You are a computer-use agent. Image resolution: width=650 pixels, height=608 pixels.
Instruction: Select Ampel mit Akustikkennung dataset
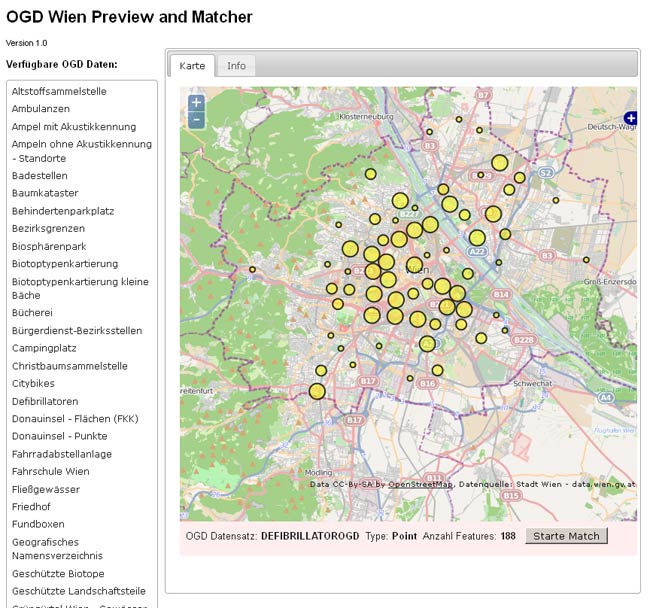[74, 127]
